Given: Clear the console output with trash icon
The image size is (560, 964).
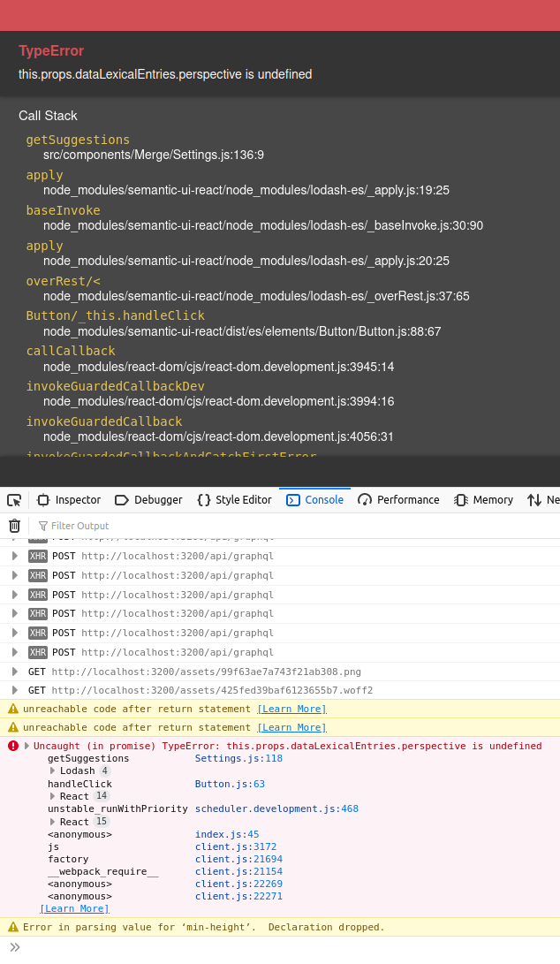Looking at the screenshot, I should point(13,526).
